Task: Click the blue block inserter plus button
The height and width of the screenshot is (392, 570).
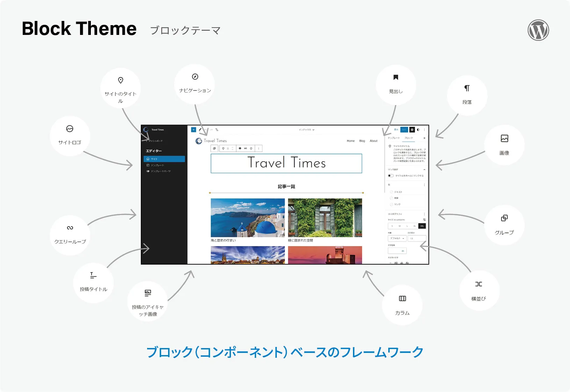Action: [x=194, y=130]
